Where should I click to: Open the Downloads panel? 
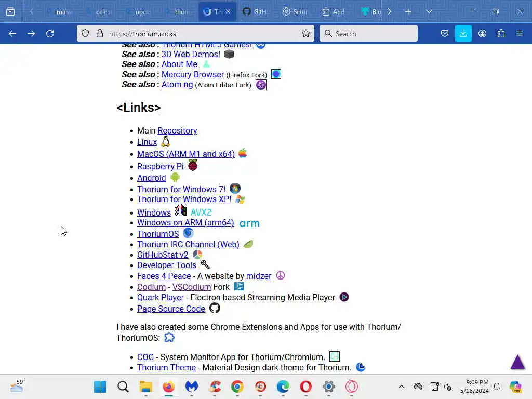(463, 33)
